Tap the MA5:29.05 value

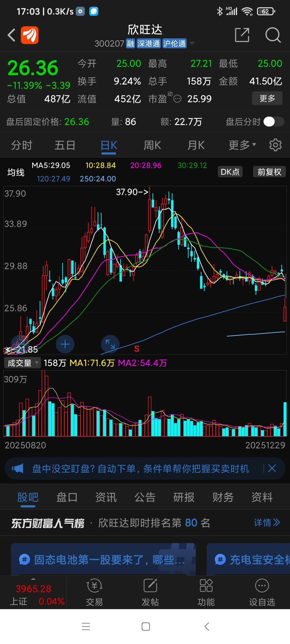pos(51,165)
